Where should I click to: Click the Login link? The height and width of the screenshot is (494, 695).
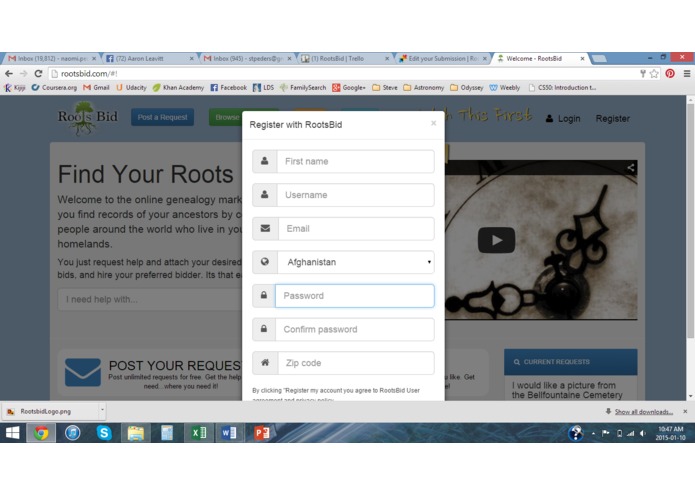pos(563,119)
